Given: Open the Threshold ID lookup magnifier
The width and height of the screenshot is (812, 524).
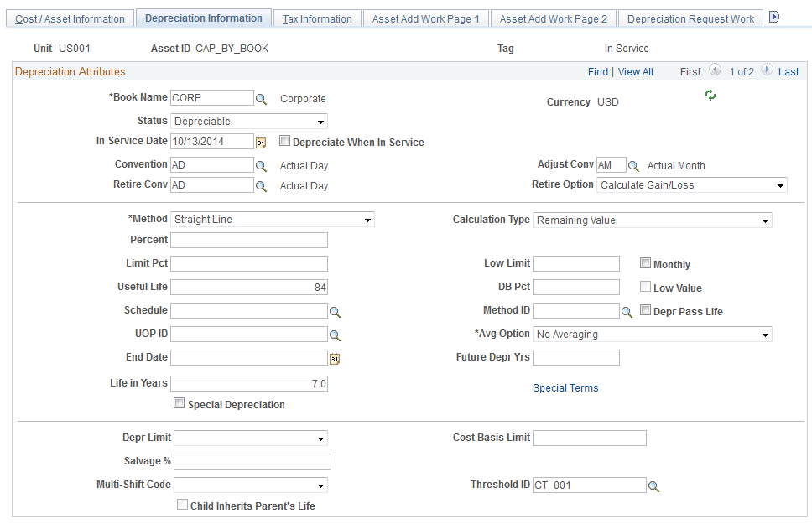Looking at the screenshot, I should [x=654, y=485].
